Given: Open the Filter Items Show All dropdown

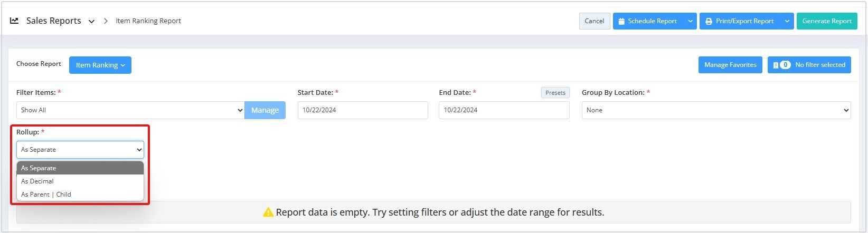Looking at the screenshot, I should click(130, 110).
